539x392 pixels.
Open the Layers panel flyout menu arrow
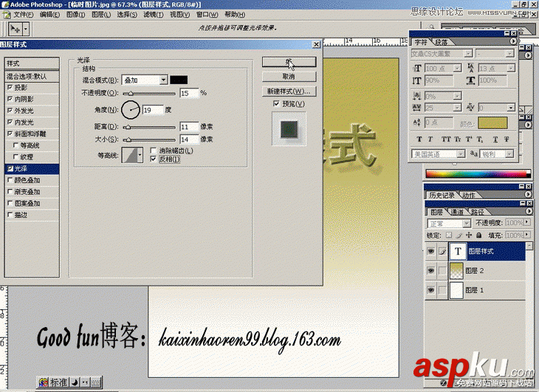click(x=529, y=211)
